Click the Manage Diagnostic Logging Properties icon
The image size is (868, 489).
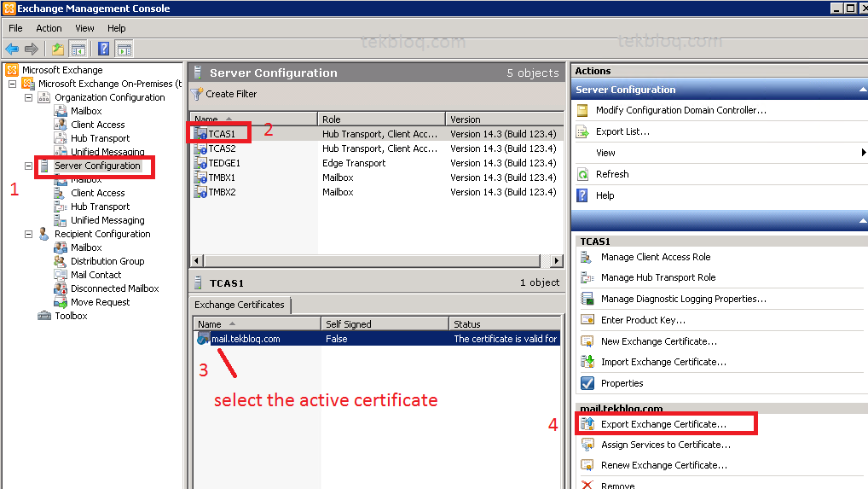(587, 299)
